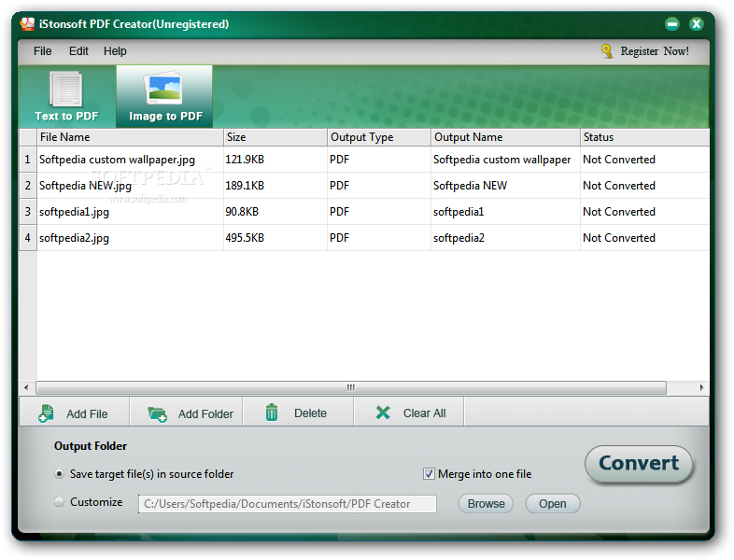Image resolution: width=734 pixels, height=560 pixels.
Task: Click the 495.5KB size cell
Action: [x=275, y=238]
